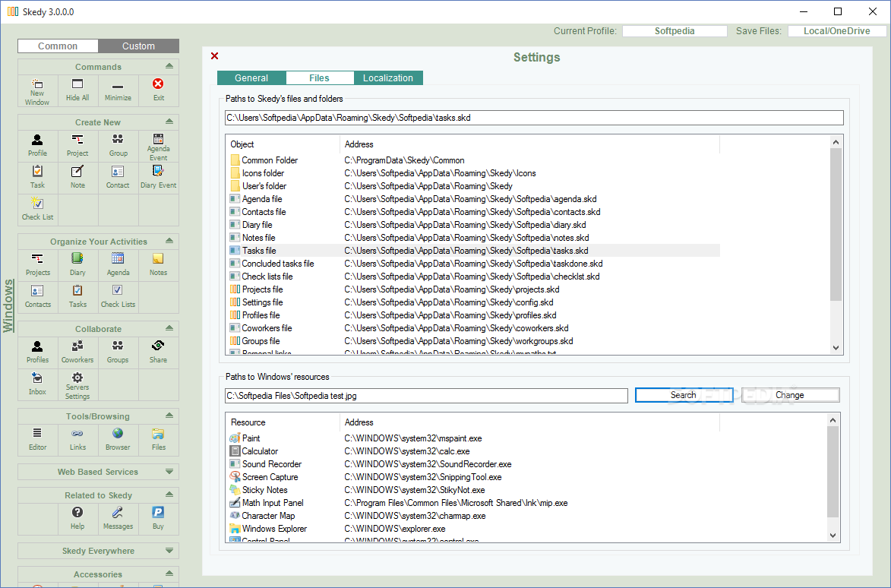Create a new Task
The image size is (891, 588).
pos(37,178)
